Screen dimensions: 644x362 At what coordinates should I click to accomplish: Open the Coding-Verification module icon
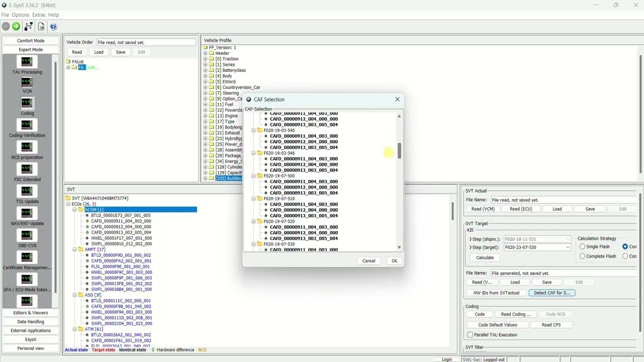[27, 125]
